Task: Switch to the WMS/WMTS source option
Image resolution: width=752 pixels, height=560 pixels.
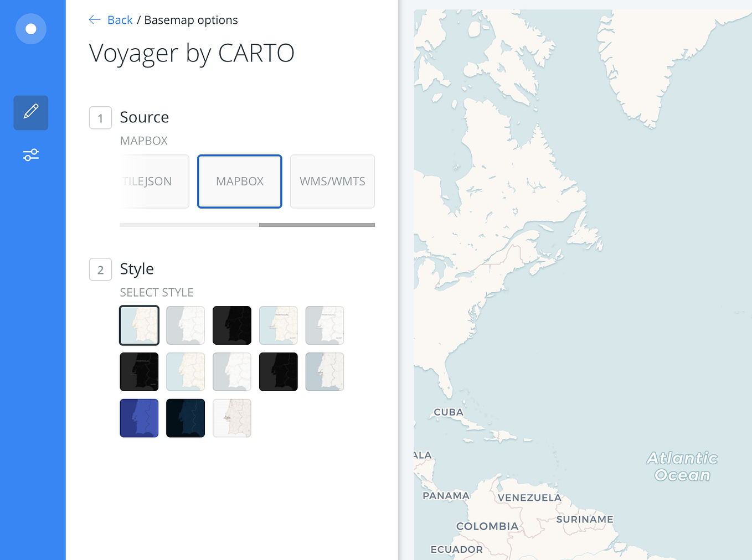Action: click(x=332, y=181)
